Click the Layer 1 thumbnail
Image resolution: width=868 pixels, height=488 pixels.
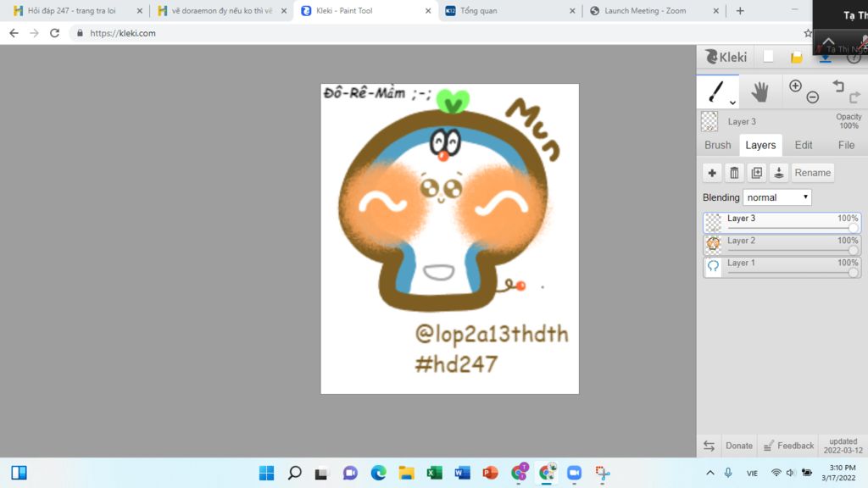tap(713, 267)
